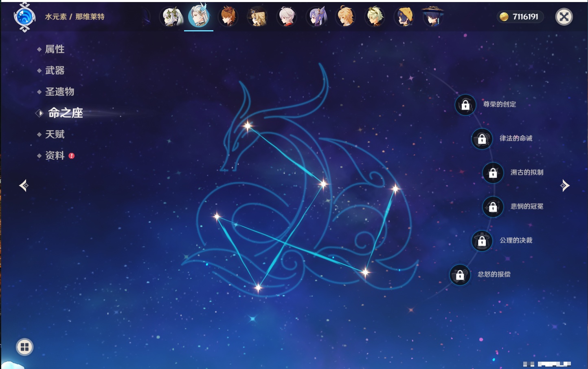Select the light-green-haired character portrait

coord(375,17)
